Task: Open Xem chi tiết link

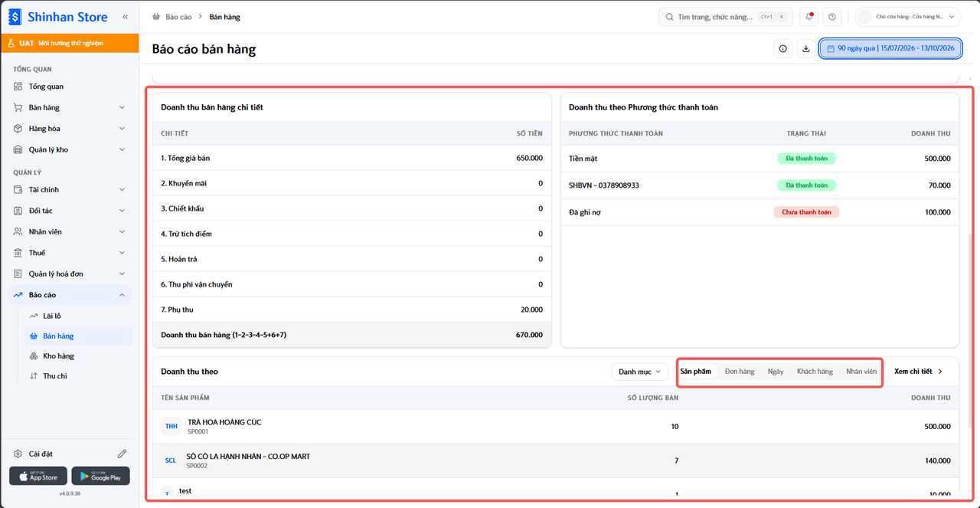Action: (919, 372)
